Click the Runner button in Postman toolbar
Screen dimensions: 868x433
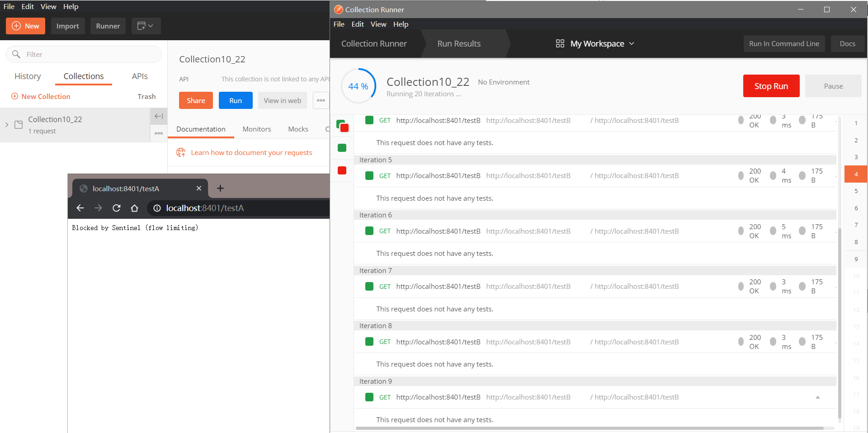(x=108, y=26)
